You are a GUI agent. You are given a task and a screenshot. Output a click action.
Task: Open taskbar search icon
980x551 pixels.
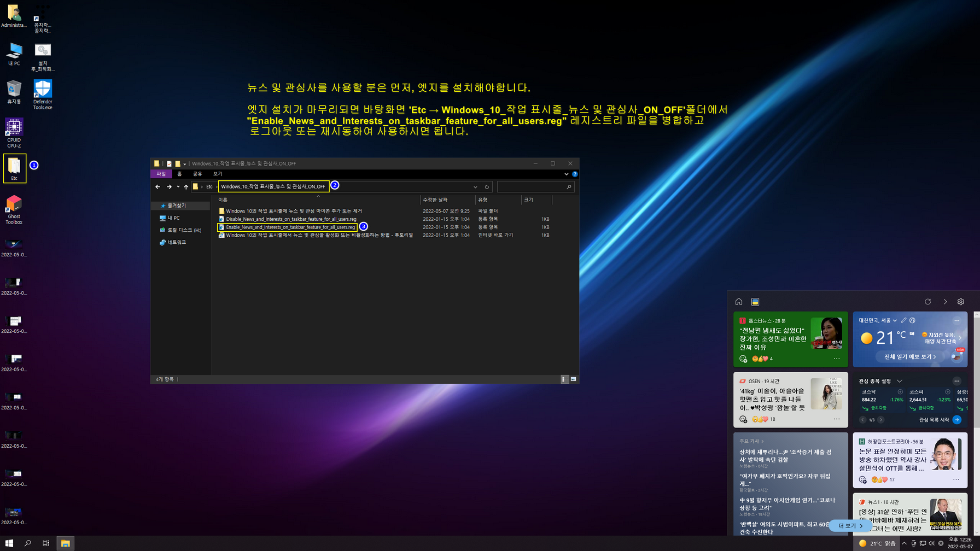click(x=28, y=543)
